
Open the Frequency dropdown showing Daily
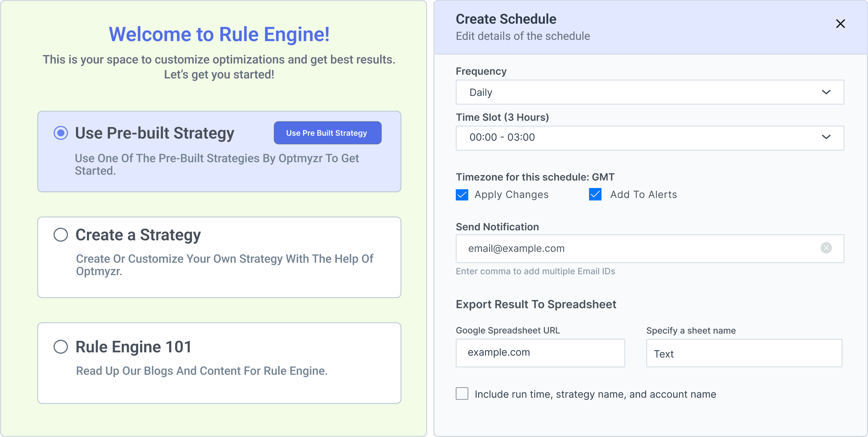(x=650, y=92)
